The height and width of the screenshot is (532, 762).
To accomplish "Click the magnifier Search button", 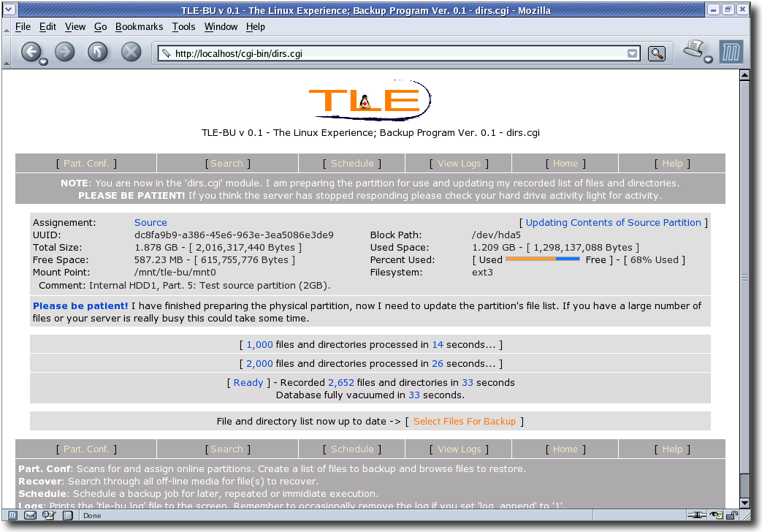I will coord(656,53).
